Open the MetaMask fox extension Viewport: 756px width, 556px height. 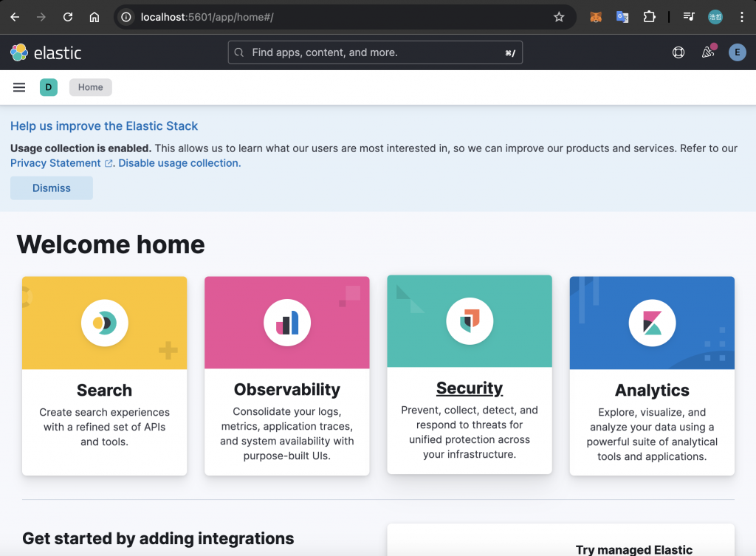tap(596, 18)
